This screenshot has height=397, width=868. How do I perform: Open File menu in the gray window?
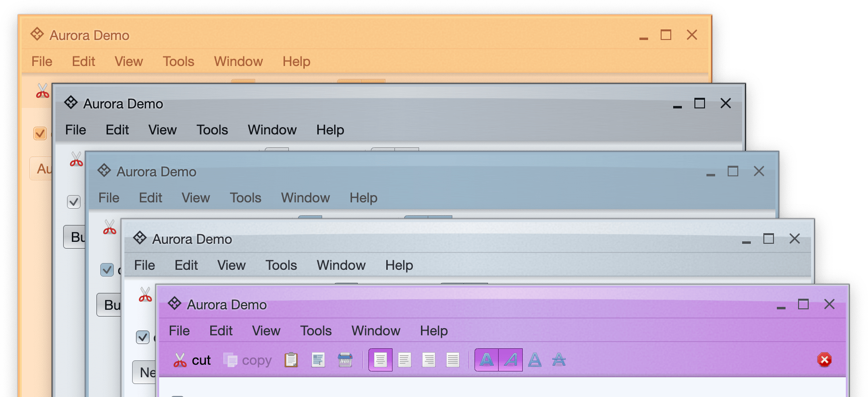(x=76, y=130)
